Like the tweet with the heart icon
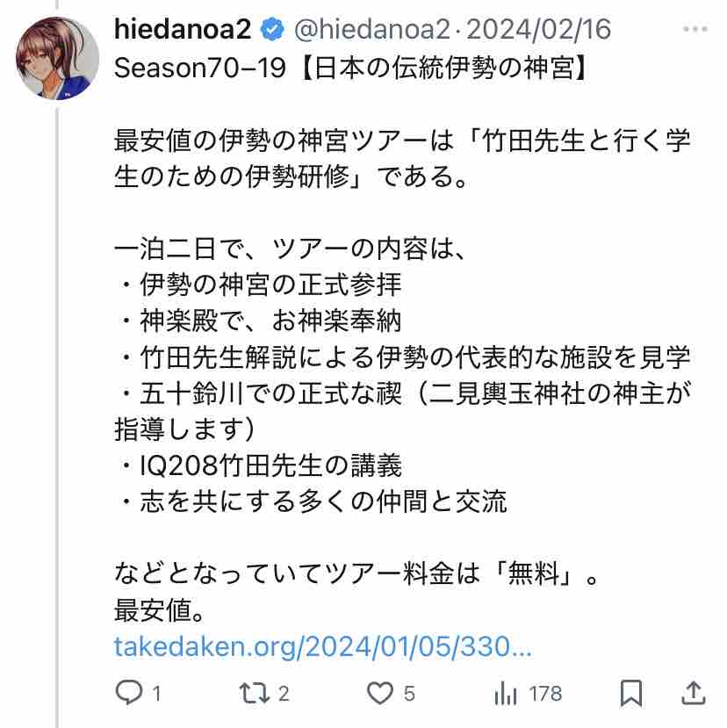This screenshot has height=728, width=727. [x=379, y=694]
